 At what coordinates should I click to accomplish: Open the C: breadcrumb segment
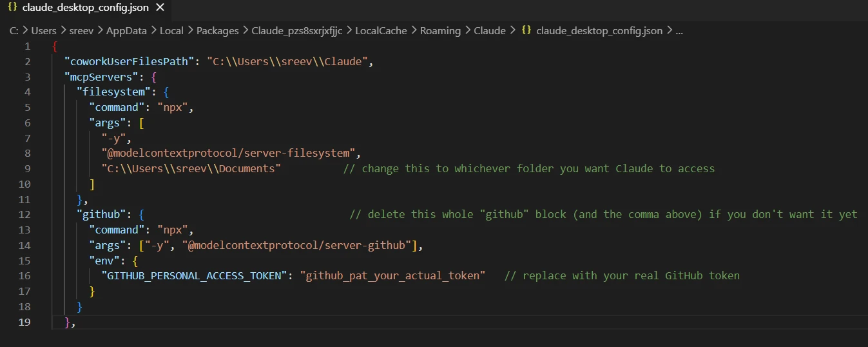pos(14,30)
